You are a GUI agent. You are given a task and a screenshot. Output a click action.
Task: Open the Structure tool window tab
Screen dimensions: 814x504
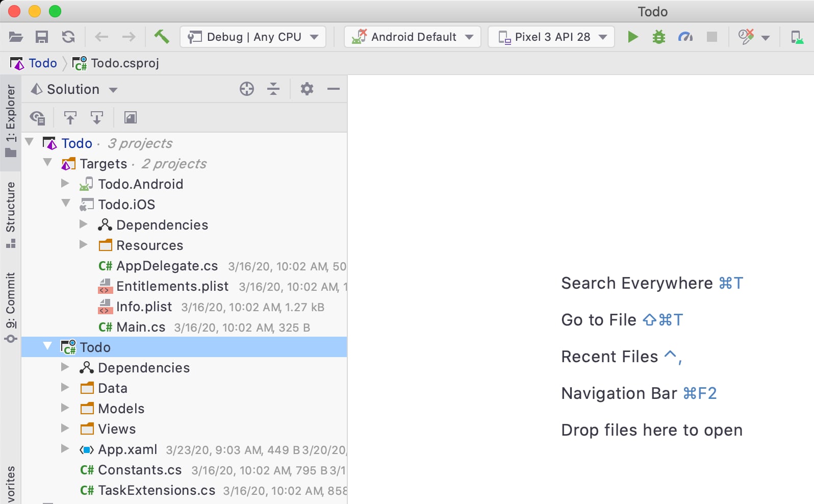coord(10,213)
